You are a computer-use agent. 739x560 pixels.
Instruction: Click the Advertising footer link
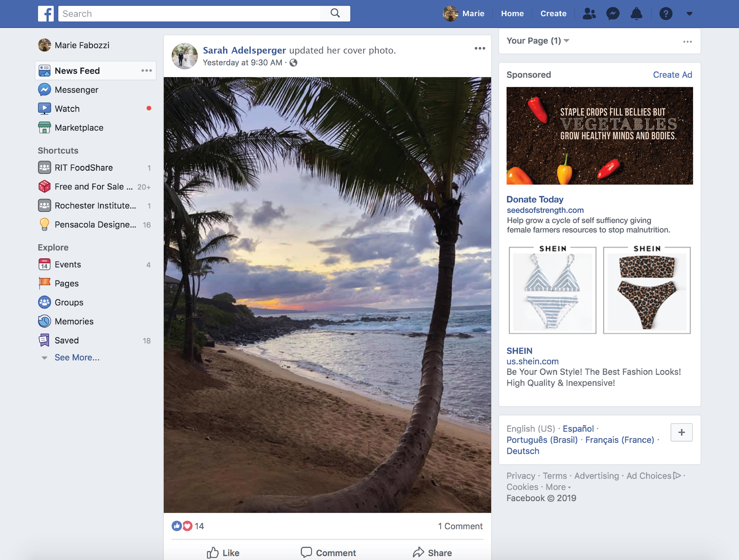(x=597, y=476)
